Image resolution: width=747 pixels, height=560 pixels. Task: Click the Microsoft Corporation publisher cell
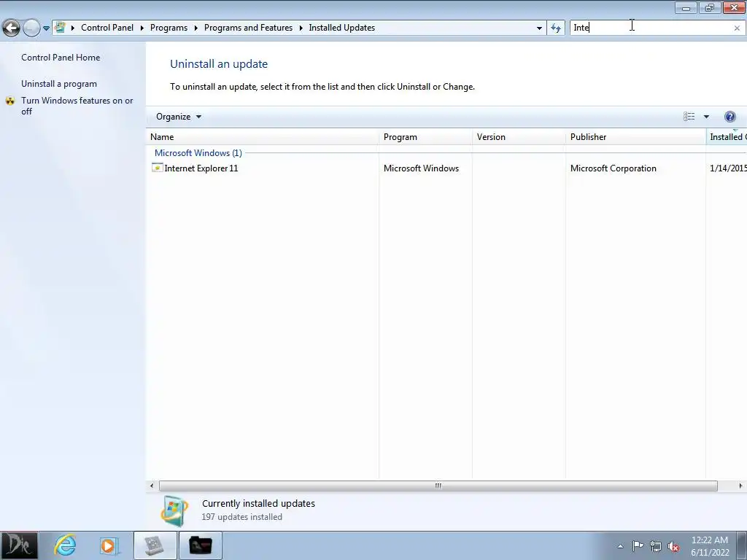(x=613, y=168)
